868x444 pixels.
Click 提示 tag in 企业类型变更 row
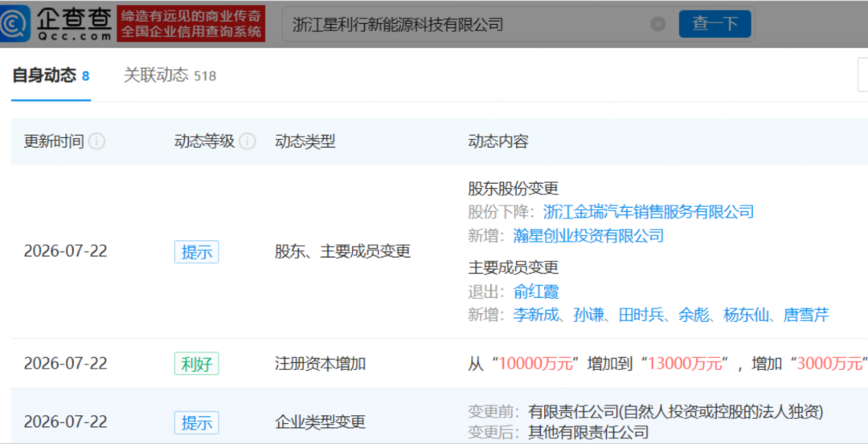(x=197, y=422)
